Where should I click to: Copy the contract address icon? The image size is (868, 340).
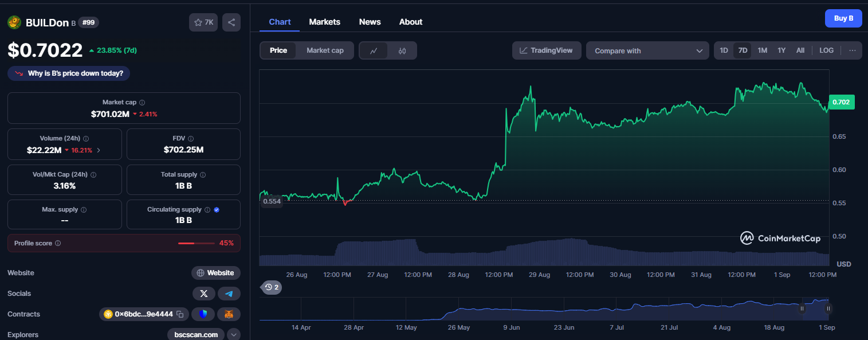(x=180, y=314)
